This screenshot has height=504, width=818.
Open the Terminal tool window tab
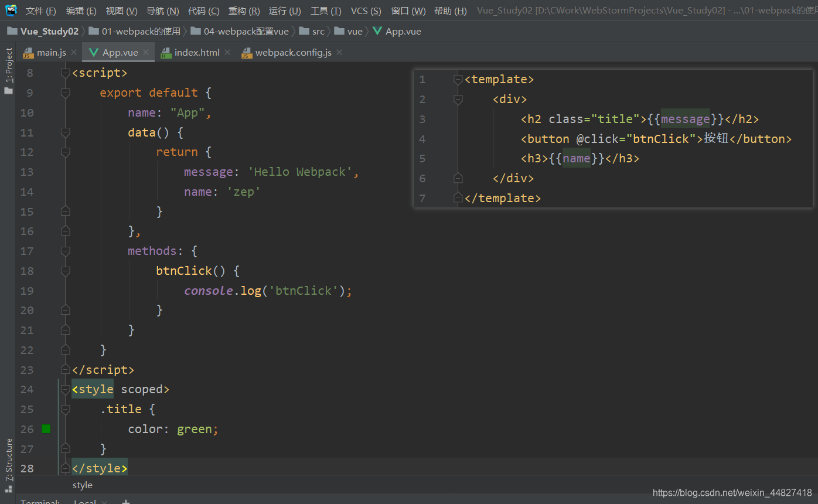click(x=40, y=502)
